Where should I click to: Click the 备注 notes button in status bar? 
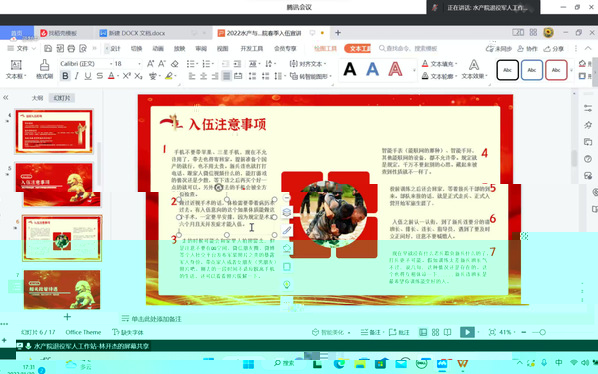pyautogui.click(x=371, y=332)
